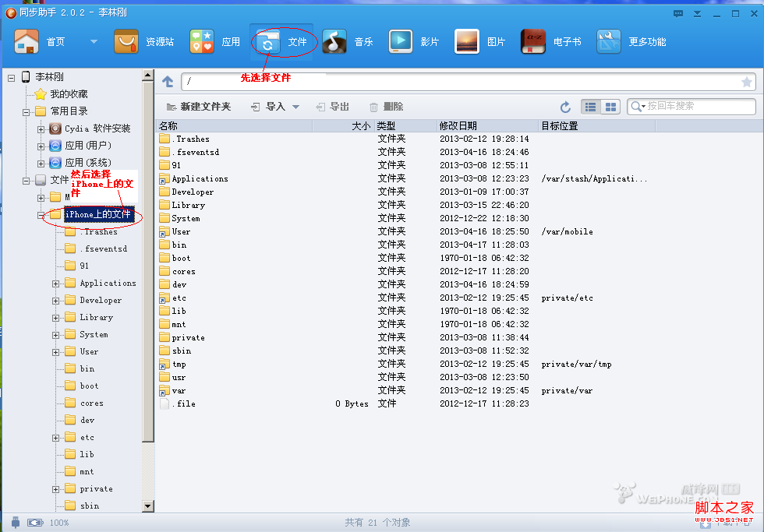Open the 图片 (Pictures) section icon
Viewport: 764px width, 532px height.
tap(466, 42)
